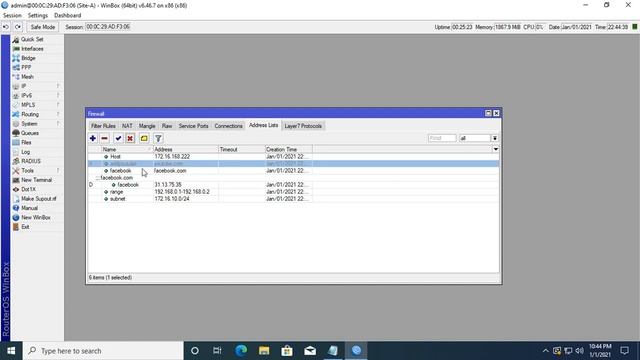Open Bridge in sidebar

coord(28,58)
